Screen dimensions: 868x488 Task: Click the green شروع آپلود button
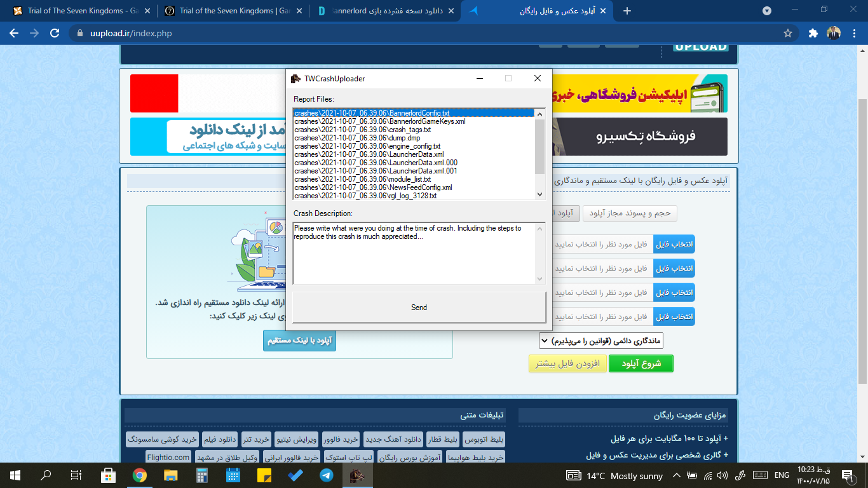pos(641,363)
